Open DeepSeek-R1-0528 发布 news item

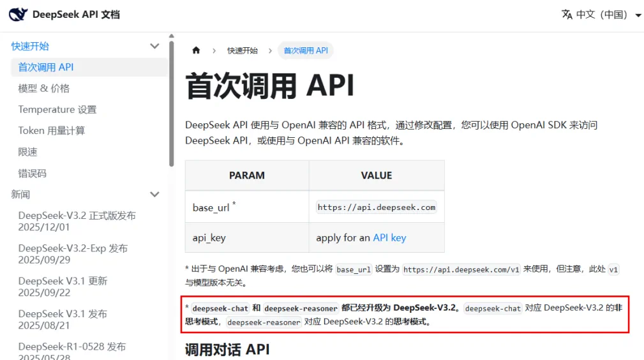[x=72, y=352]
